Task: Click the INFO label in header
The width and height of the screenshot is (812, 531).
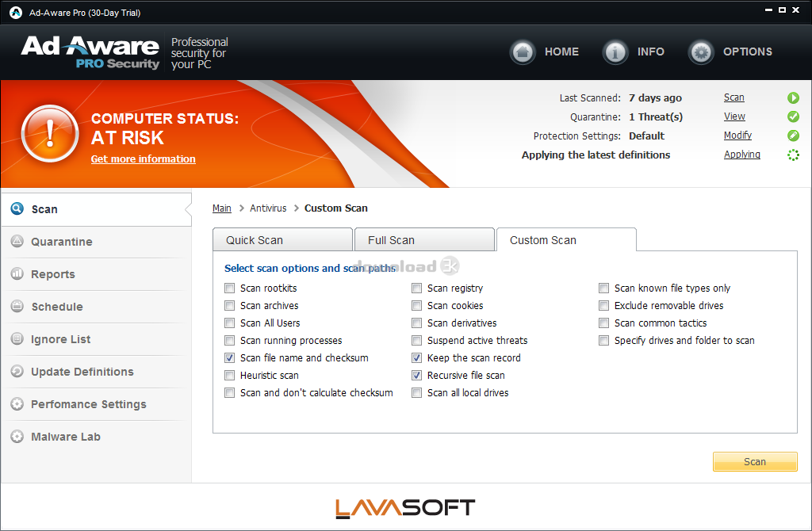Action: [x=651, y=52]
